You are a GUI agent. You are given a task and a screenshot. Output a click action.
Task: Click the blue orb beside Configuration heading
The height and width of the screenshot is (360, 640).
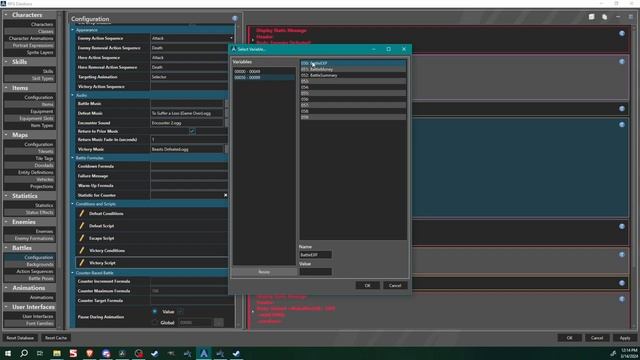pos(235,18)
